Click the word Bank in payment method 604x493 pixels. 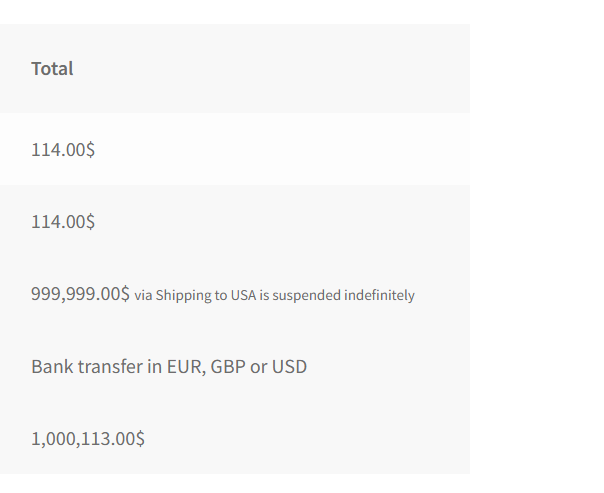pos(52,366)
